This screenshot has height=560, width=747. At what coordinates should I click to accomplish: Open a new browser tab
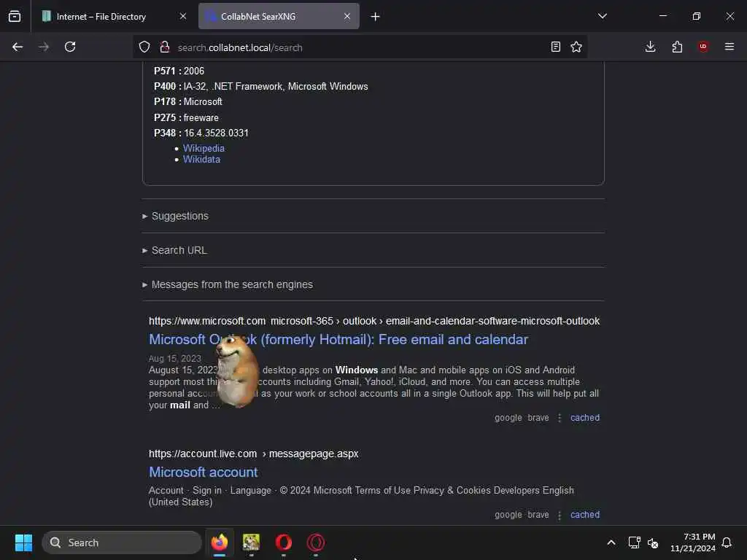[x=376, y=17]
